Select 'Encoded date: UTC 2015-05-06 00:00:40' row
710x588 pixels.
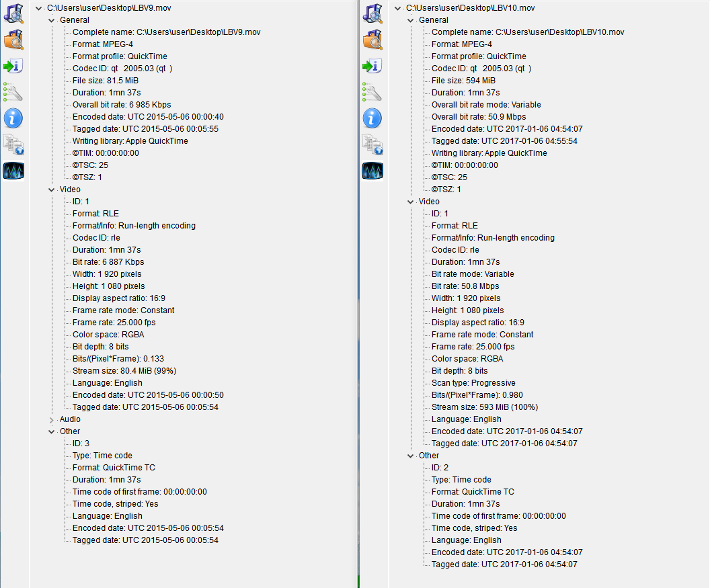pyautogui.click(x=148, y=117)
